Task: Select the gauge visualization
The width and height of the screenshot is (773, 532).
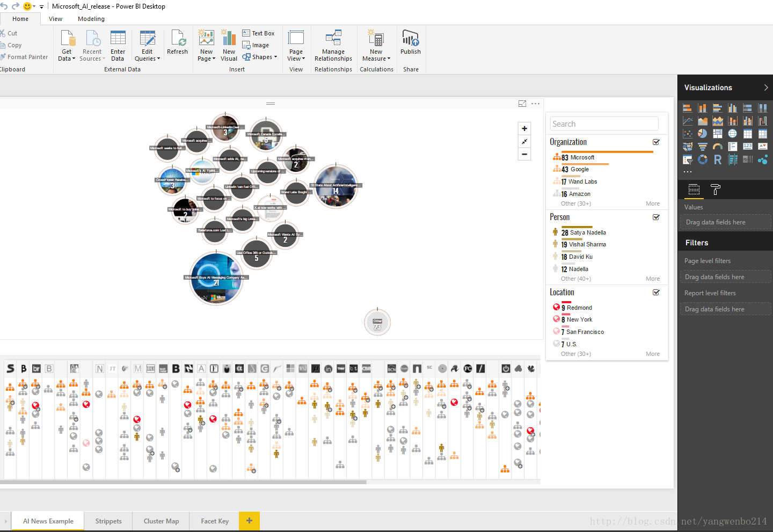Action: tap(717, 146)
